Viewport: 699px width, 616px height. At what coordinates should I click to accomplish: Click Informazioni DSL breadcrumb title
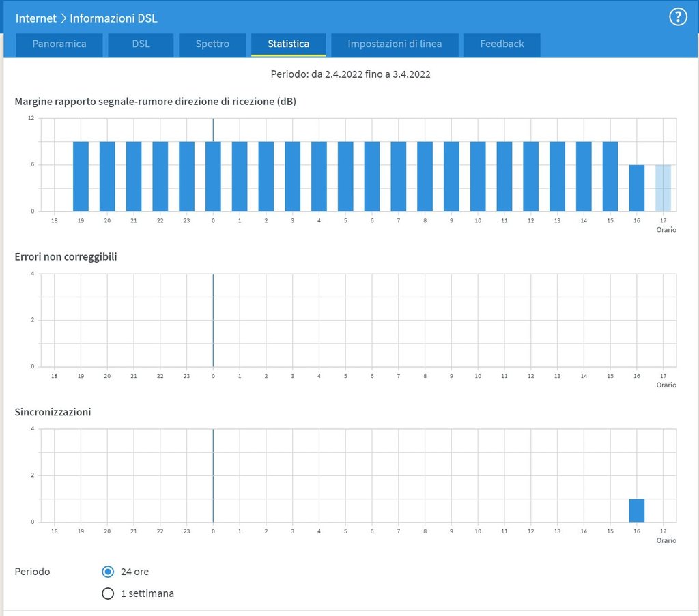(x=113, y=18)
